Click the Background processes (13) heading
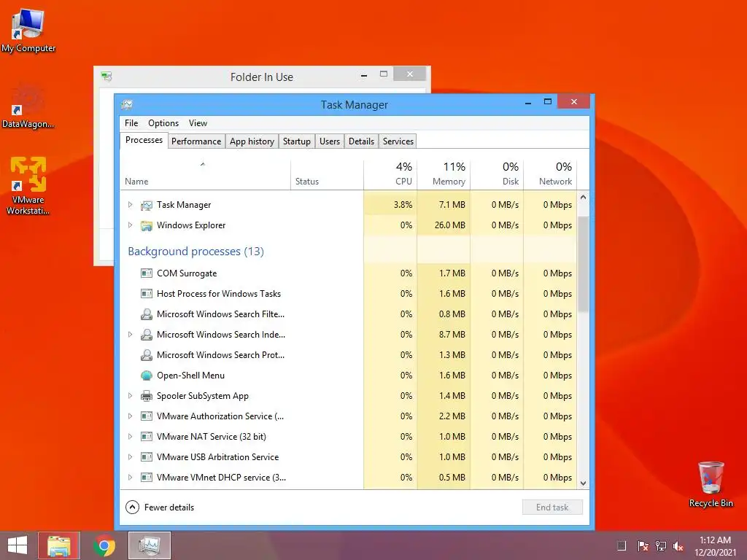 (196, 252)
